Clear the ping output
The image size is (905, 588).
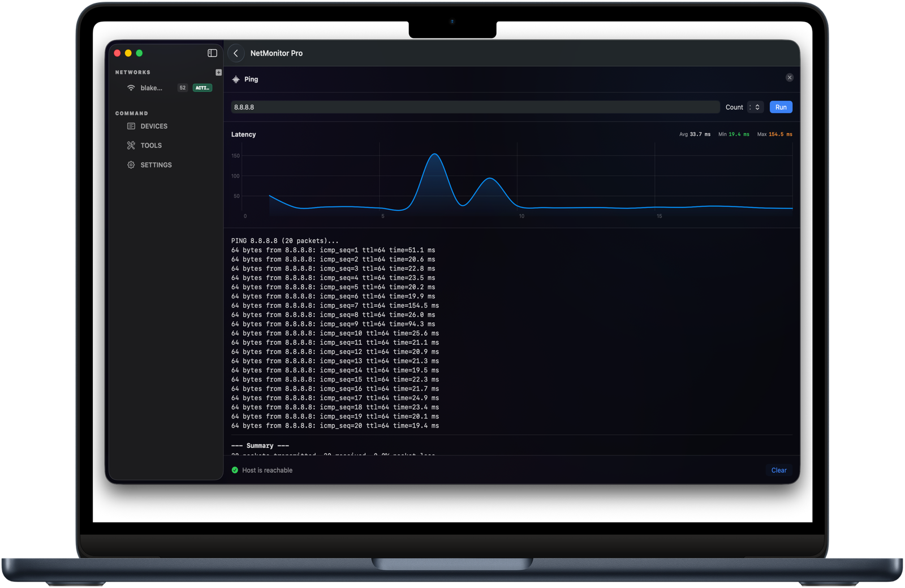pos(779,470)
